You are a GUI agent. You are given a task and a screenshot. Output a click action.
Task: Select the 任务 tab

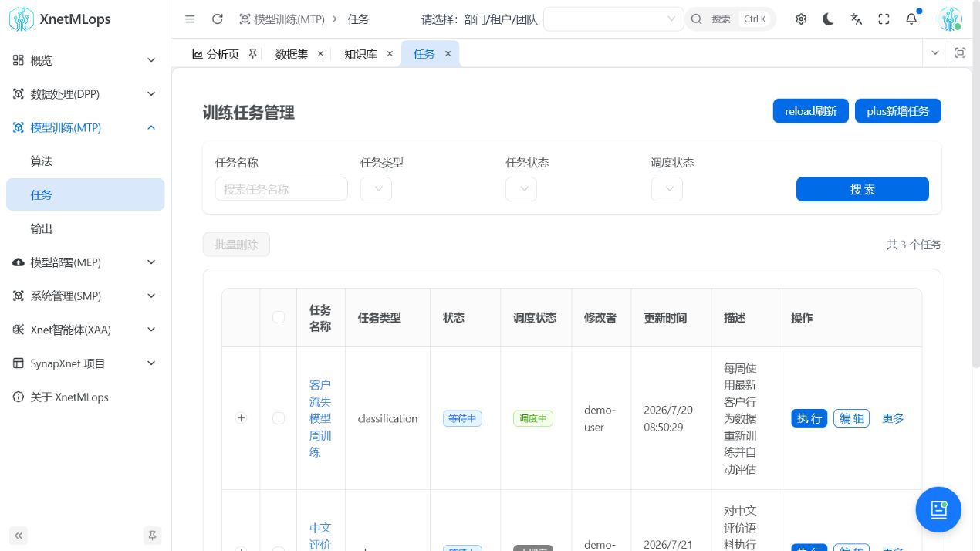pyautogui.click(x=424, y=54)
